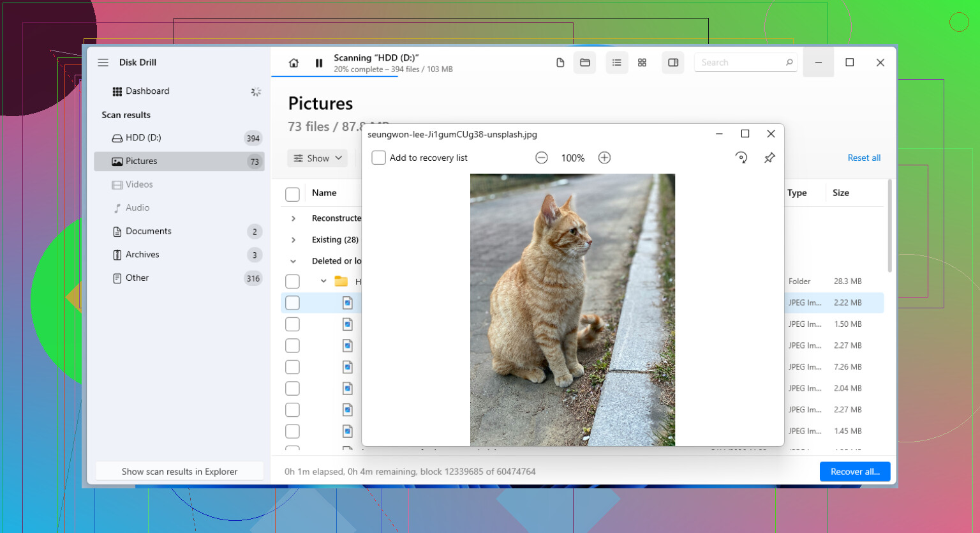Tick the select-all checkbox beside Name

(292, 194)
